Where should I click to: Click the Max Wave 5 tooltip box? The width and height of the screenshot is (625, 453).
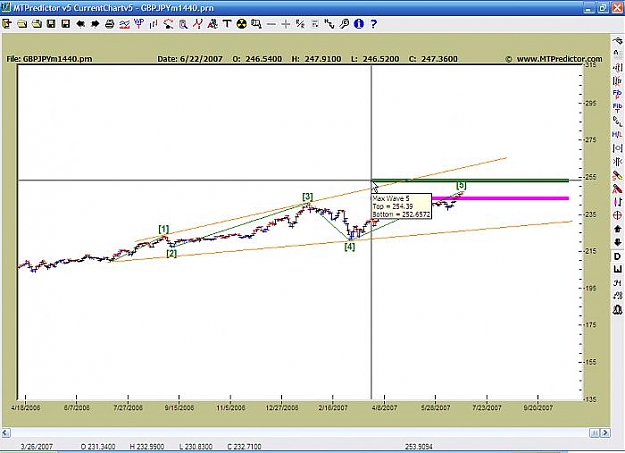pyautogui.click(x=401, y=206)
